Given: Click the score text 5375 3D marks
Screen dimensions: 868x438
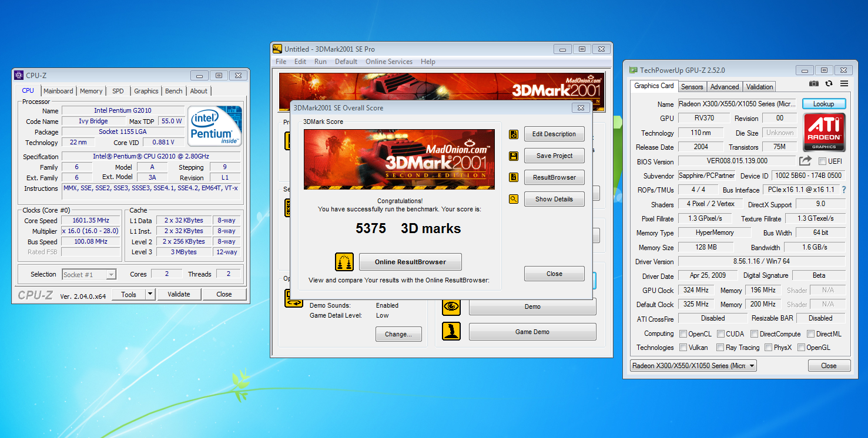Looking at the screenshot, I should point(408,228).
